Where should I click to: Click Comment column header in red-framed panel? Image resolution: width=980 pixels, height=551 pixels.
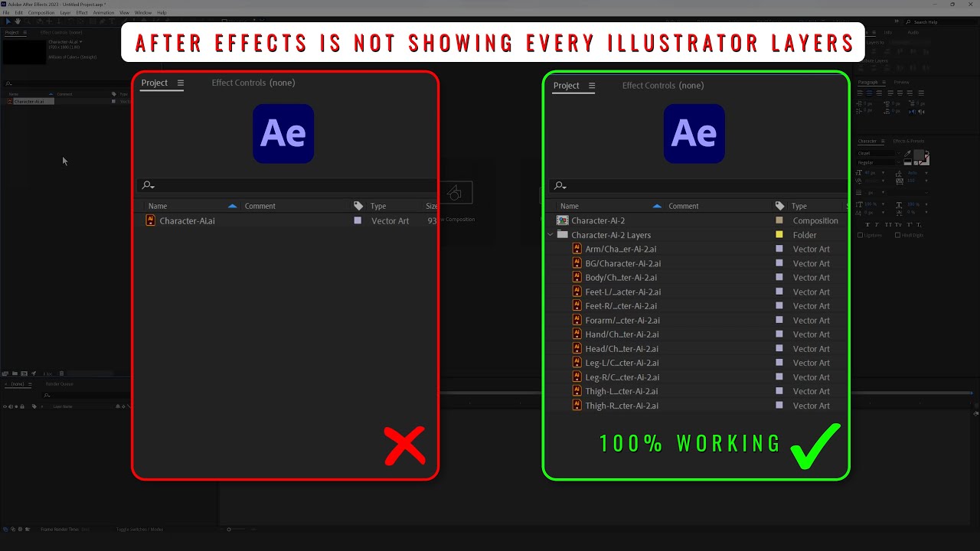tap(260, 206)
